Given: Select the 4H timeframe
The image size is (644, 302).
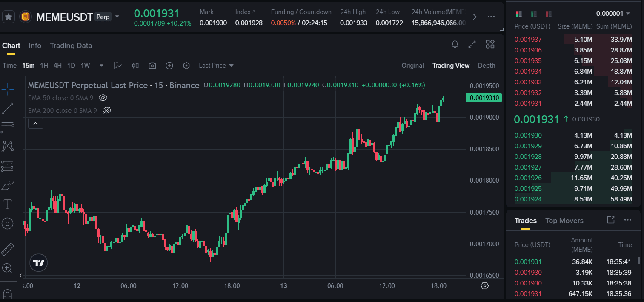Looking at the screenshot, I should point(57,66).
